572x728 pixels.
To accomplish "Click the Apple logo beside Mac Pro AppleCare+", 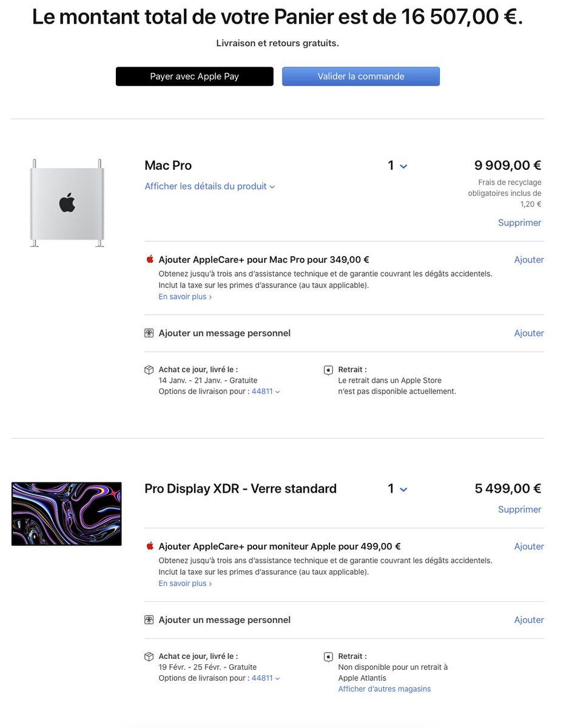I will 150,259.
